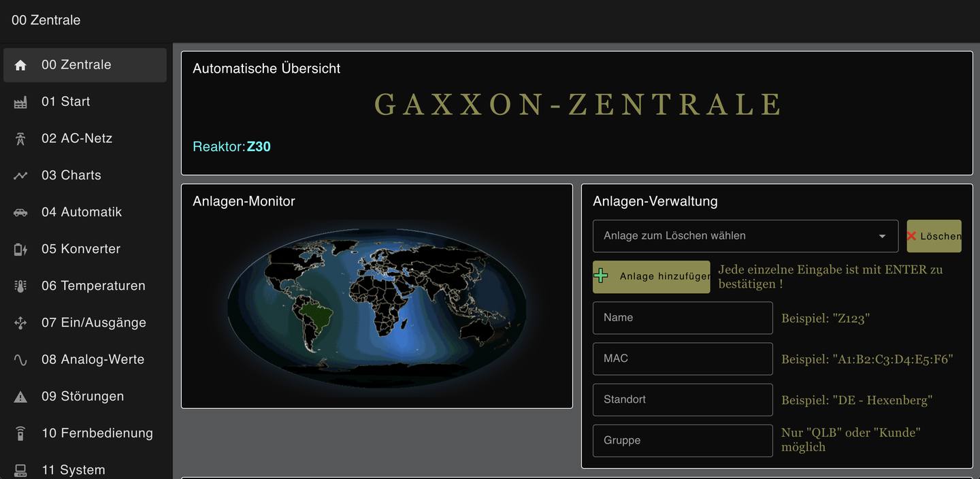The width and height of the screenshot is (980, 479).
Task: Click the car icon for 04 Automatik
Action: coord(20,212)
